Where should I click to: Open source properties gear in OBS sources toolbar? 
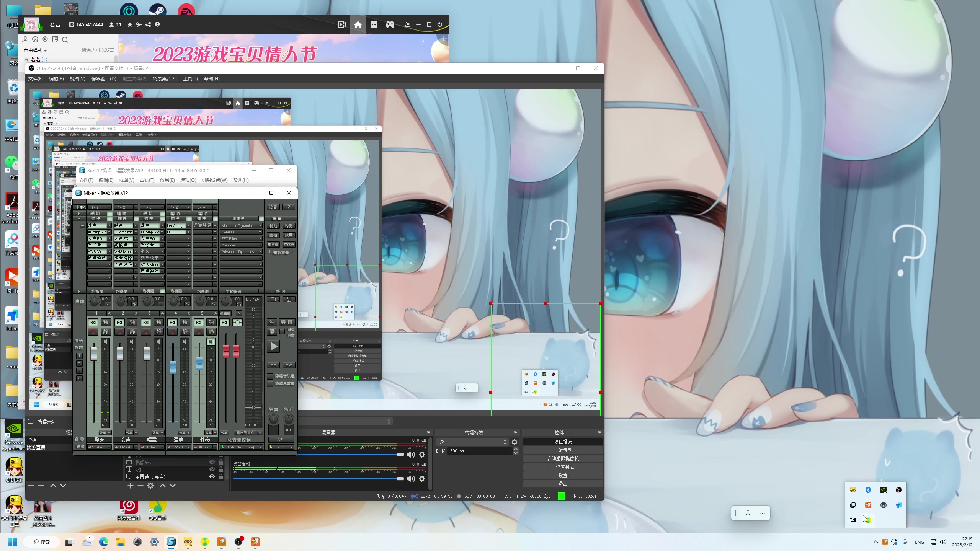click(150, 486)
